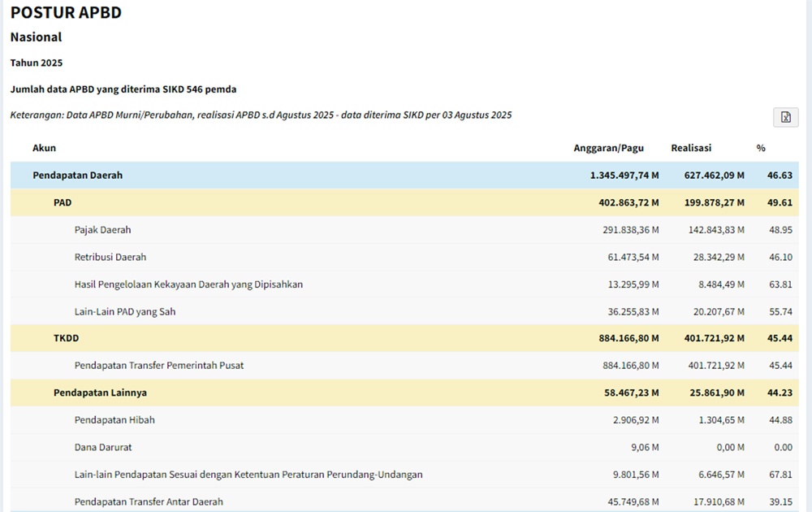Screen dimensions: 812x512
Task: Click the % column header
Action: [761, 148]
